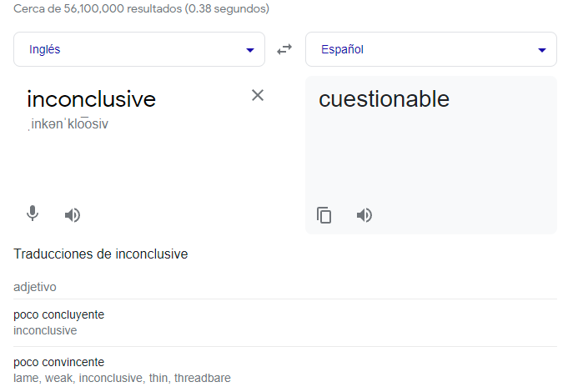The height and width of the screenshot is (392, 573).
Task: Listen to the English word pronunciation
Action: click(73, 215)
